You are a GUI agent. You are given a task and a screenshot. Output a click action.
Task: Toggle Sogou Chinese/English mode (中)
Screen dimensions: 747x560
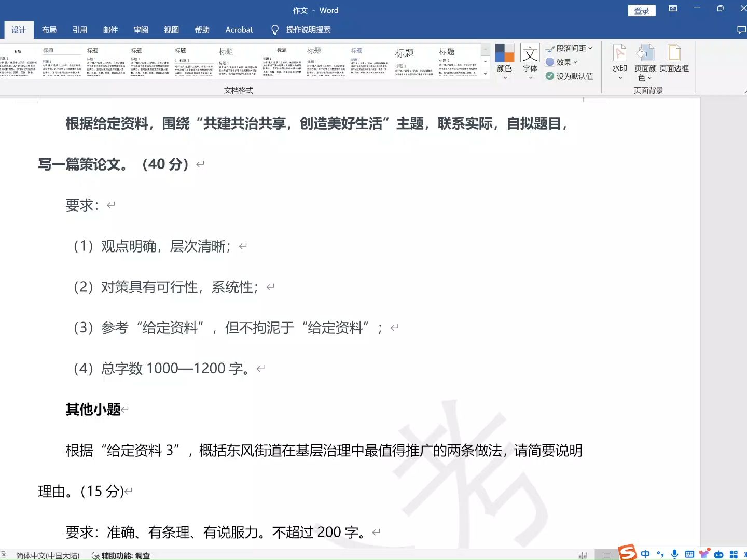click(x=645, y=554)
